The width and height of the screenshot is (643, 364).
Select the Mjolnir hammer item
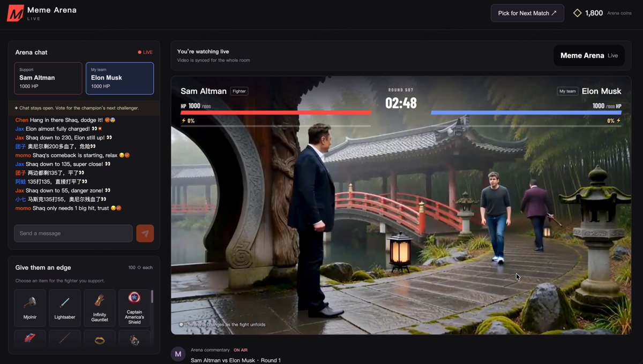pos(30,308)
